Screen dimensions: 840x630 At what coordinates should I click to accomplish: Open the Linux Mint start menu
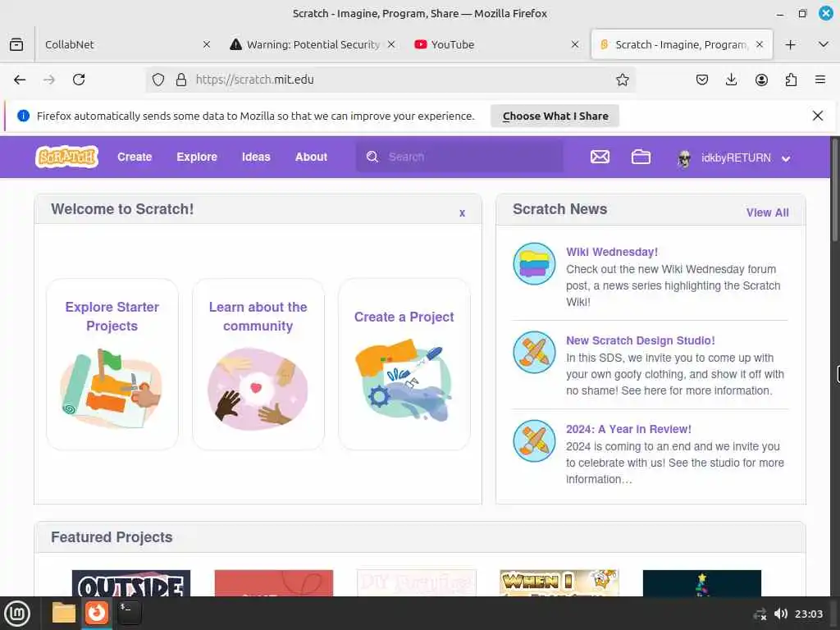(17, 614)
